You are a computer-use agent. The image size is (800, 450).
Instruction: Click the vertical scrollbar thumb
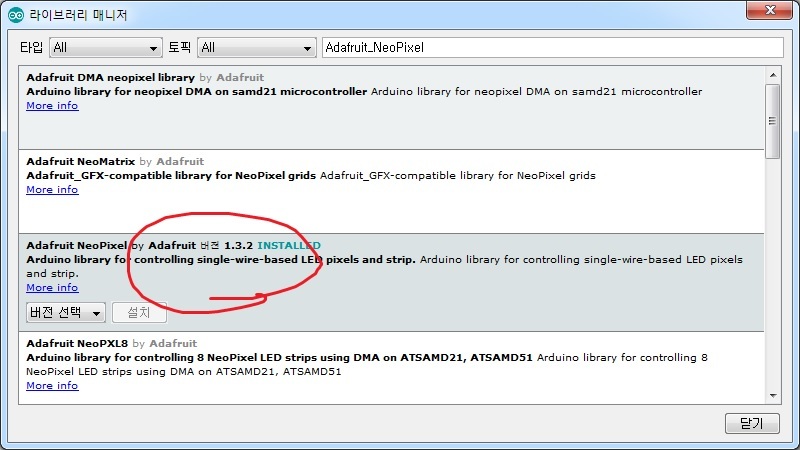[x=772, y=121]
